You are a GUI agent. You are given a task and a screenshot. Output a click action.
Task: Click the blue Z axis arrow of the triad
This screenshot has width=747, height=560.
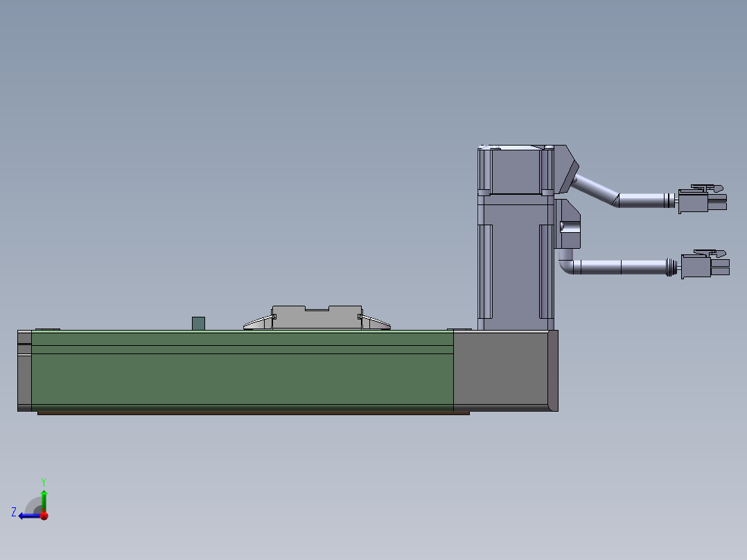pyautogui.click(x=28, y=516)
